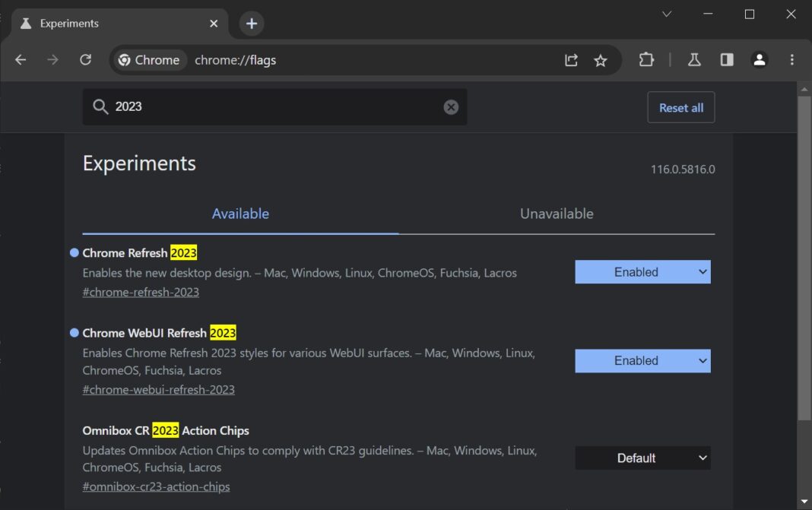
Task: Bookmark the page via the star icon
Action: coord(601,59)
